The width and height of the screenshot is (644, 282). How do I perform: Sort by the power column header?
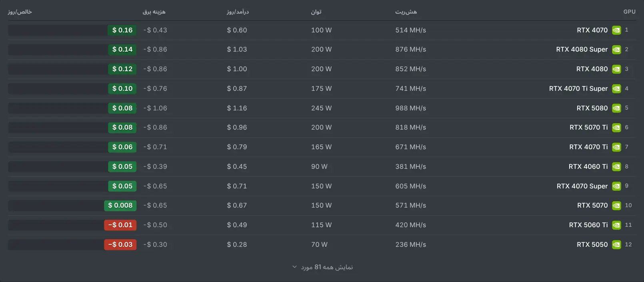[x=316, y=12]
